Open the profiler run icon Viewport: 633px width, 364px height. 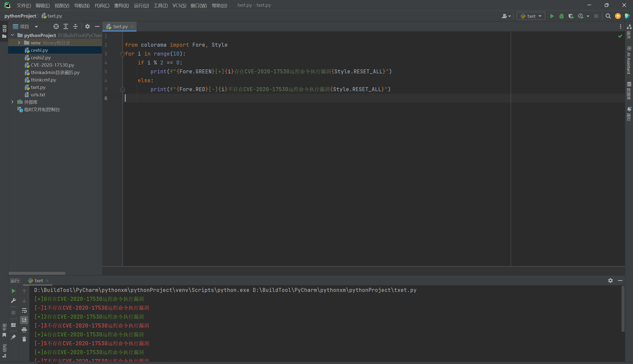click(581, 16)
